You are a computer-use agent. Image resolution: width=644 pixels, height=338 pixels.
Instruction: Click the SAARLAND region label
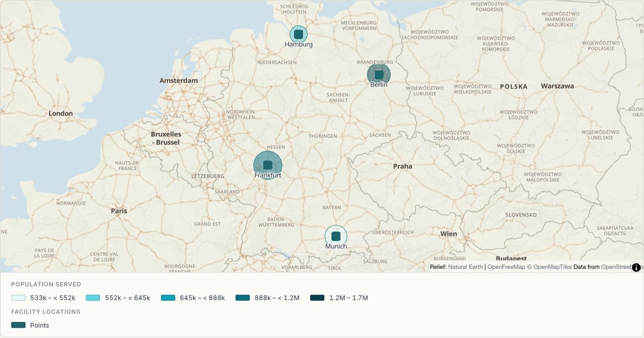click(226, 192)
